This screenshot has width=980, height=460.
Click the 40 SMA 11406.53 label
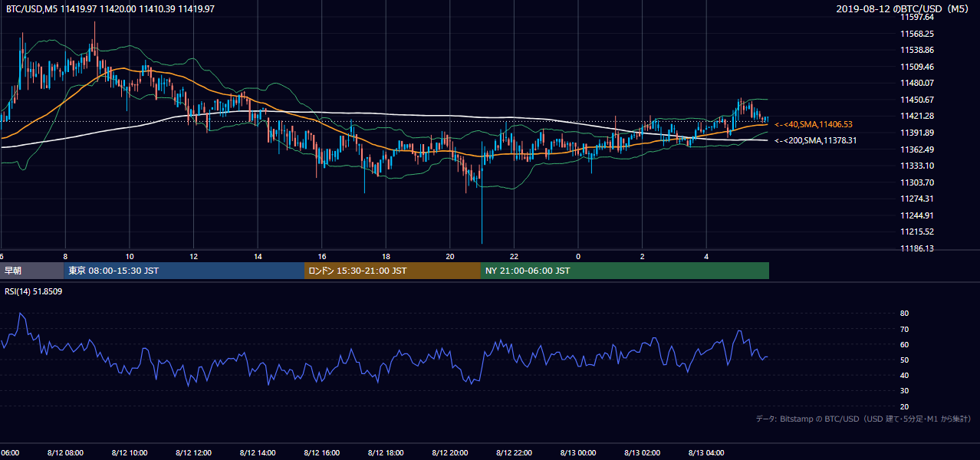click(x=814, y=124)
